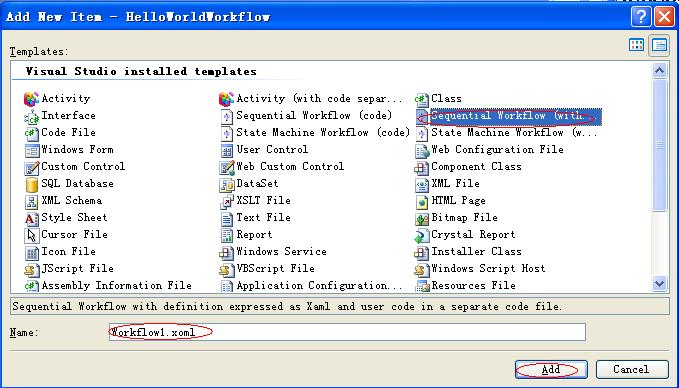679x388 pixels.
Task: Pick the JScript File template icon
Action: tap(31, 269)
